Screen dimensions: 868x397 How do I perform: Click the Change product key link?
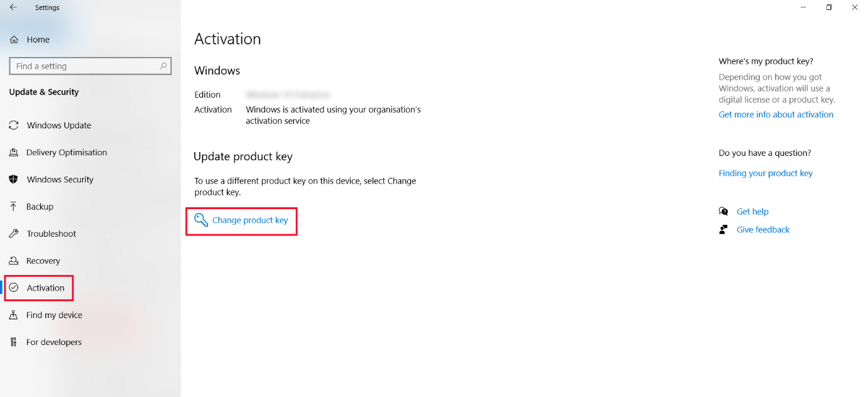point(250,220)
